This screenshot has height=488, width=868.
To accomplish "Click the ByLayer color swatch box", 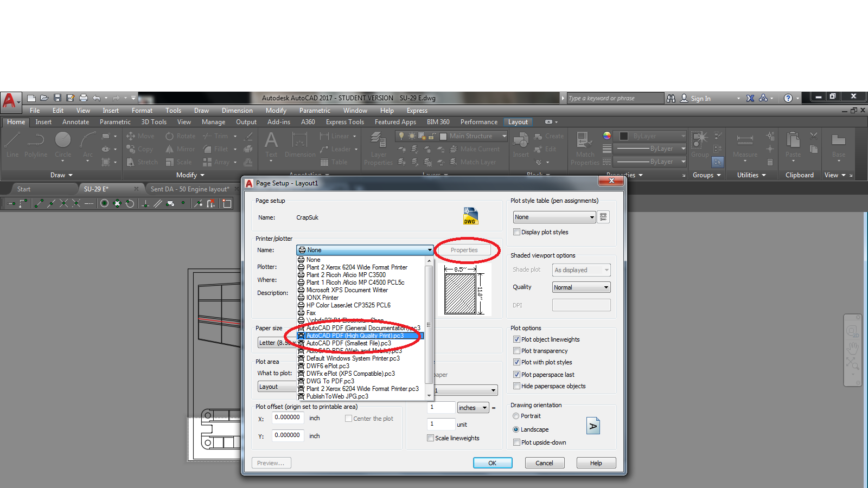I will click(624, 136).
